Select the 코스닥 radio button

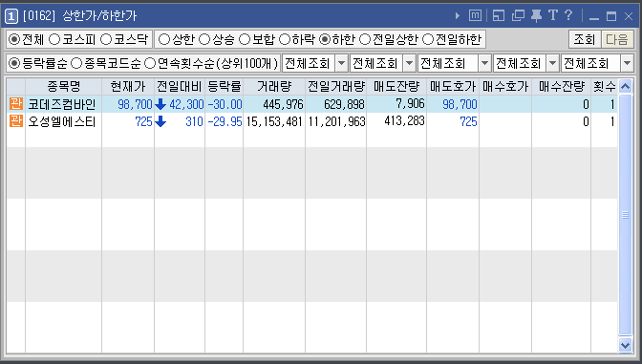pyautogui.click(x=106, y=39)
